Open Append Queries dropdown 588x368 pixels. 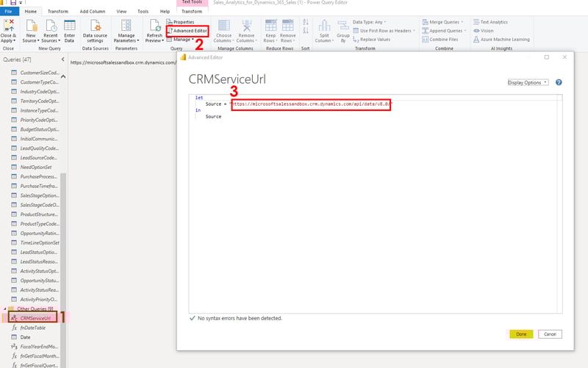pos(445,31)
